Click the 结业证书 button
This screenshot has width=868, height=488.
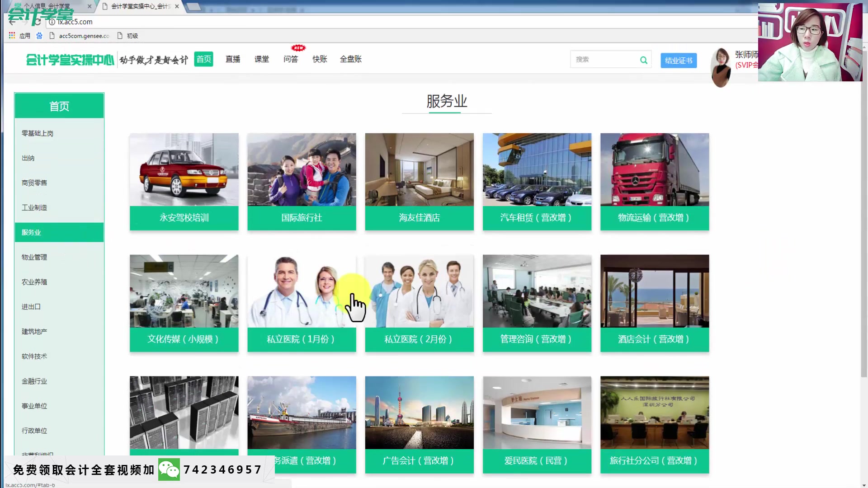pos(678,61)
